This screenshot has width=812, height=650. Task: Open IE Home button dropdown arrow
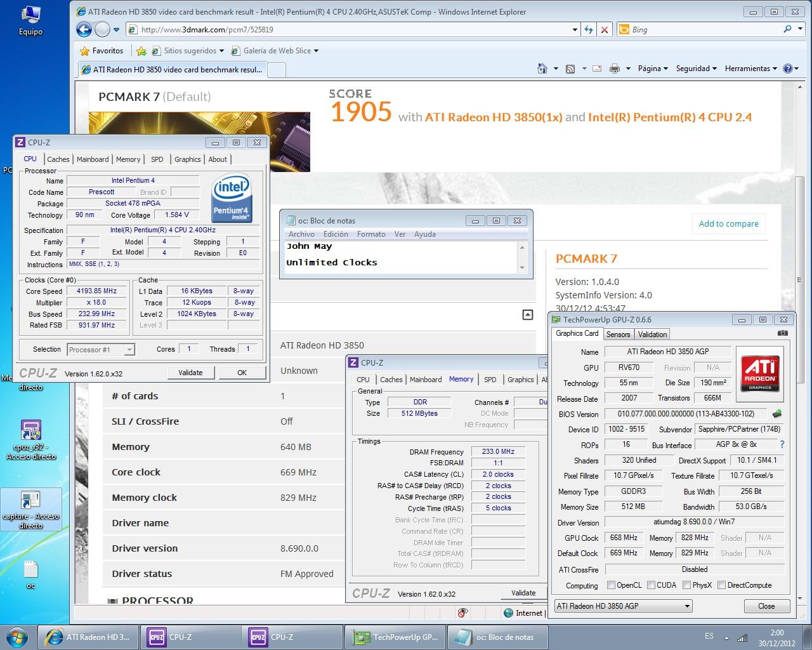coord(556,69)
